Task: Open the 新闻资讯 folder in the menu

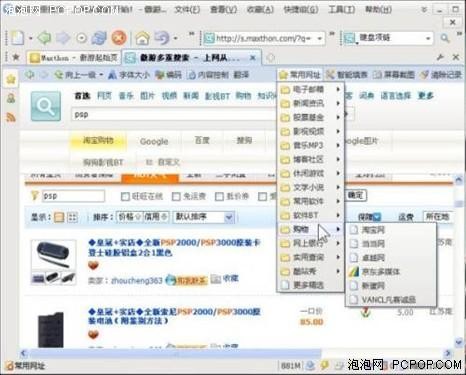Action: click(x=310, y=103)
